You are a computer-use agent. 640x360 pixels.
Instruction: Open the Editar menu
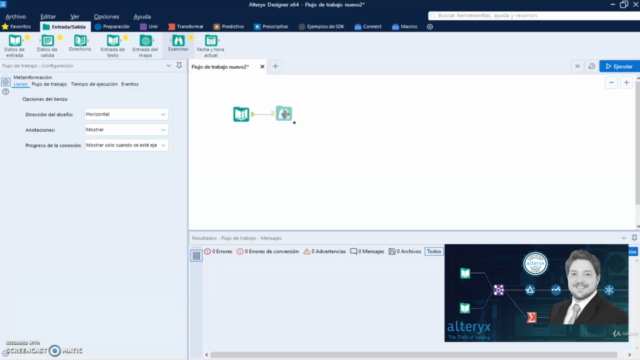tap(48, 17)
